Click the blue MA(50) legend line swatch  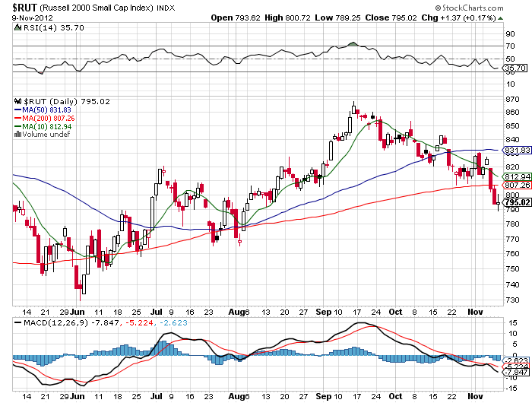(x=17, y=110)
